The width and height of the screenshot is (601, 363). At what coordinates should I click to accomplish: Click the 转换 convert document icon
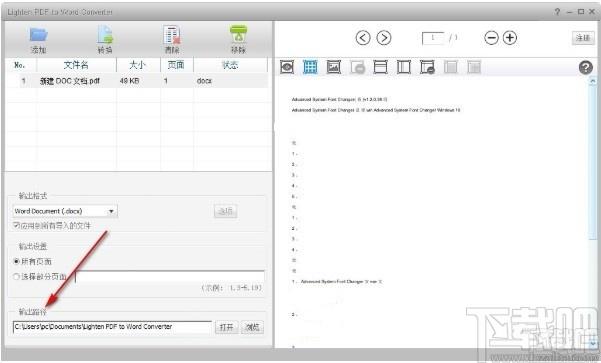coord(105,35)
